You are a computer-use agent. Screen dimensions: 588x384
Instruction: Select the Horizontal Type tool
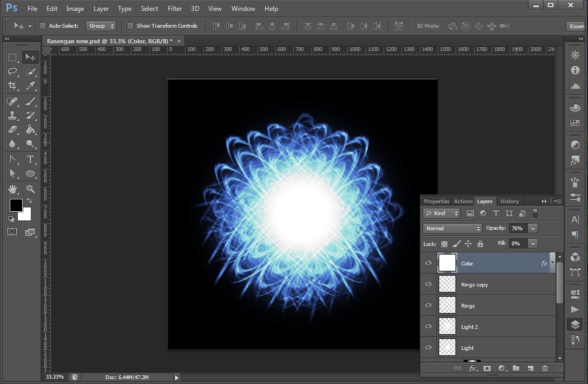(x=30, y=159)
